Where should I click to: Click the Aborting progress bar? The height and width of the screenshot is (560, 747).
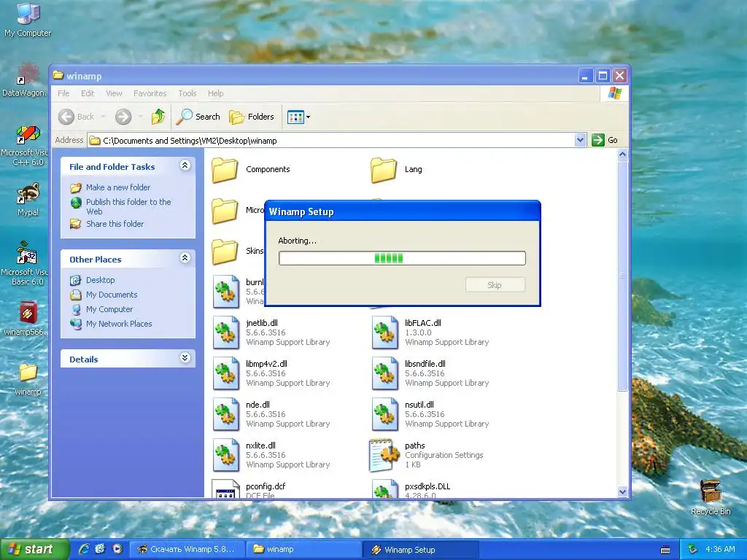(x=402, y=258)
